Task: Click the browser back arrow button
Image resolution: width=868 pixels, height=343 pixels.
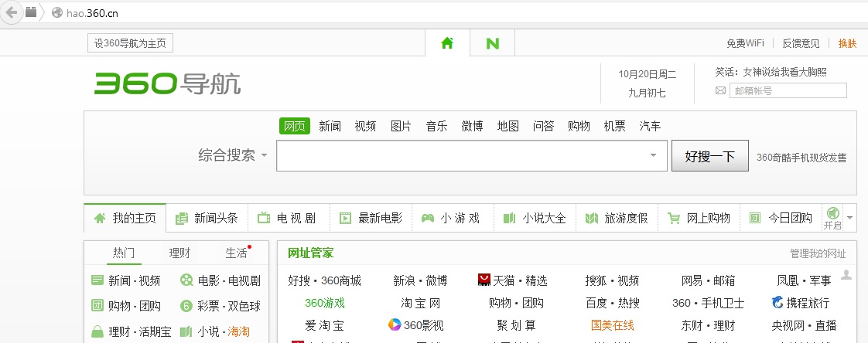Action: [11, 12]
